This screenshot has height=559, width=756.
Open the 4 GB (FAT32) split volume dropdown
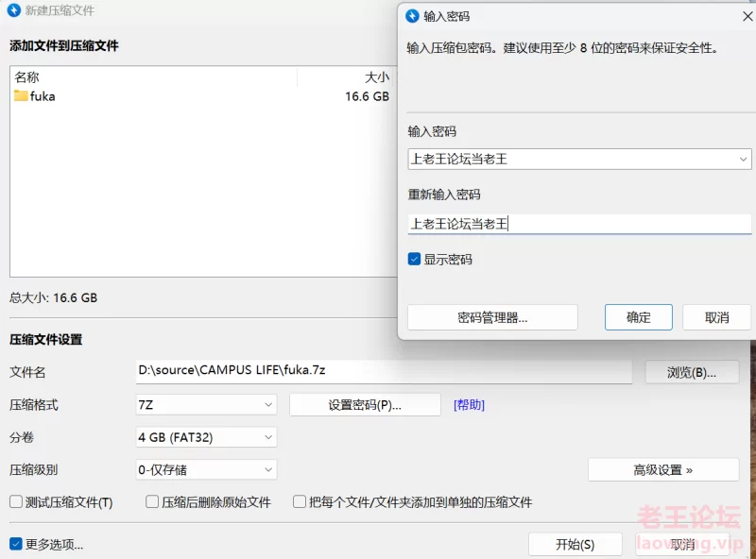(x=206, y=437)
